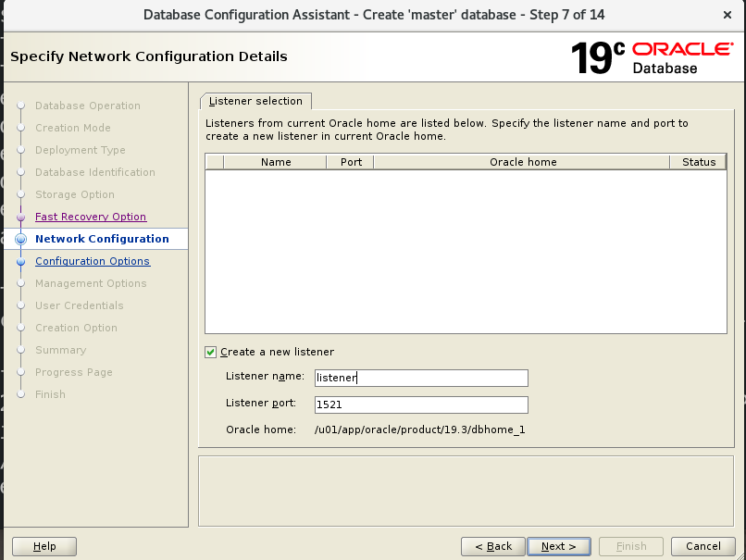Click the User Credentials step label

click(x=80, y=305)
